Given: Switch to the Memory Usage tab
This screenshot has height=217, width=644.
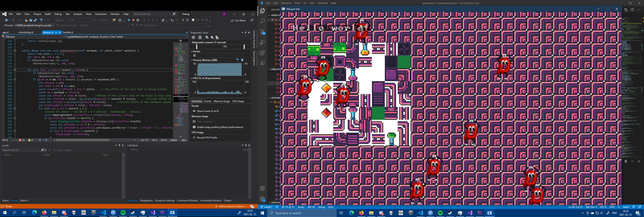Looking at the screenshot, I should (x=221, y=101).
